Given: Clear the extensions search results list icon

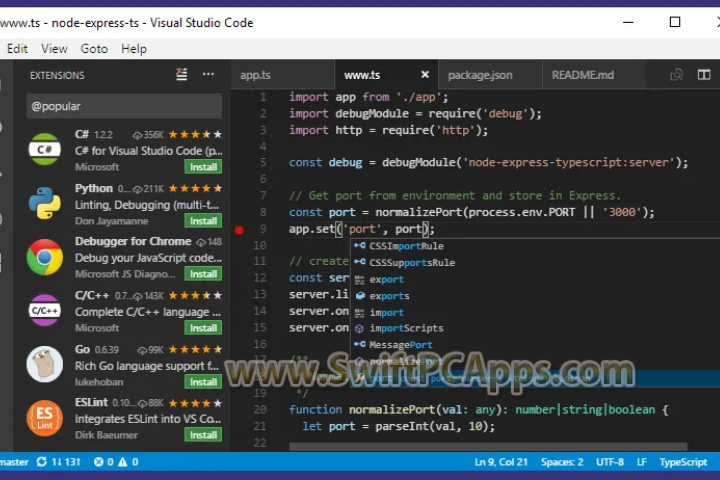Looking at the screenshot, I should pos(181,74).
